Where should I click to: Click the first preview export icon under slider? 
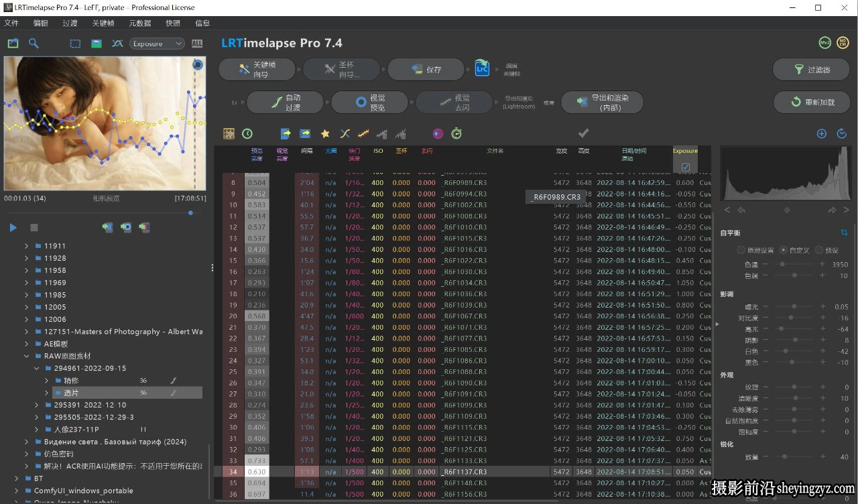[x=107, y=228]
